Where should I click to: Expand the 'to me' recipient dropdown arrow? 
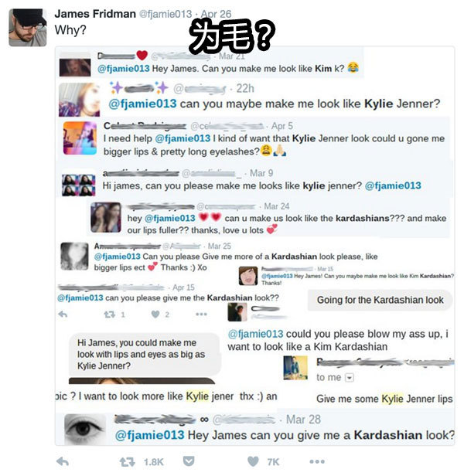350,378
